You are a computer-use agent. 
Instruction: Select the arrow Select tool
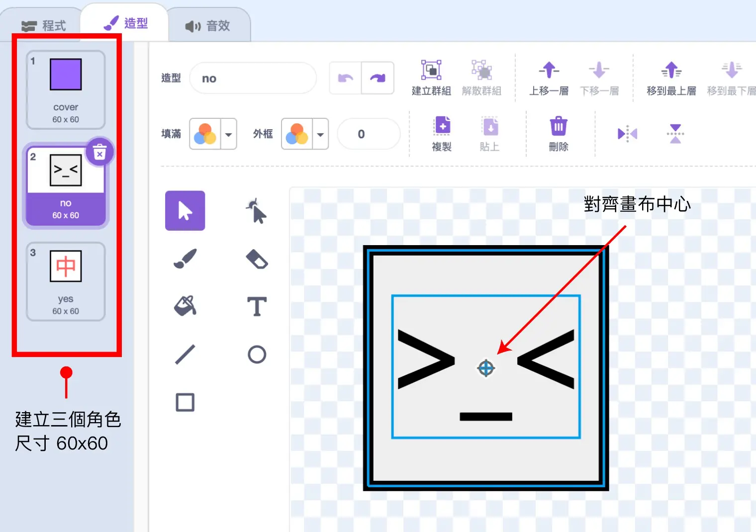pos(185,211)
